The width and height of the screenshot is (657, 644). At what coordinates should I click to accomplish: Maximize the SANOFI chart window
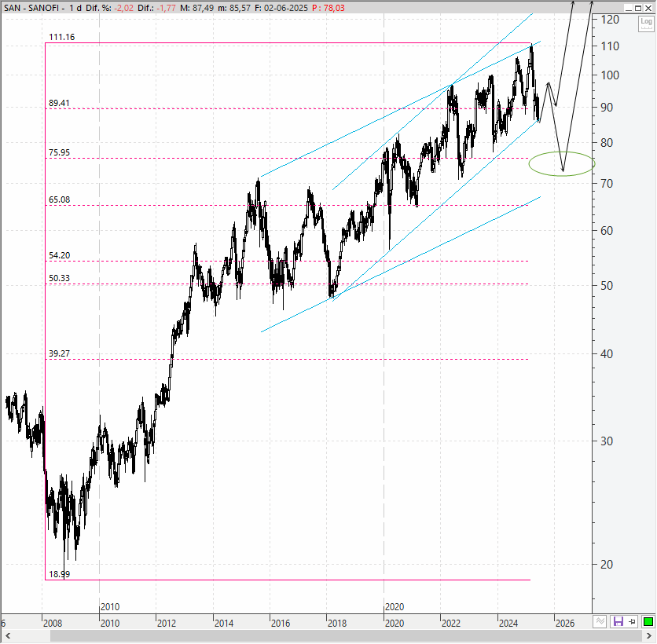click(x=637, y=8)
